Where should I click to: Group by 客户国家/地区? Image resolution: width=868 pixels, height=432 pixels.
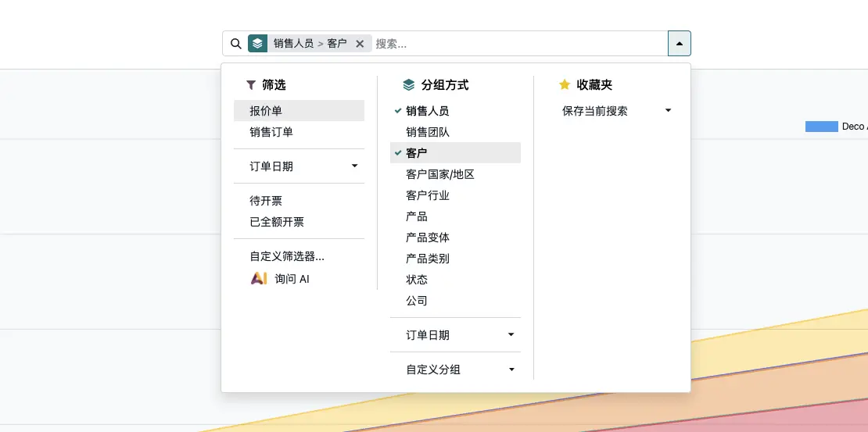pos(455,174)
